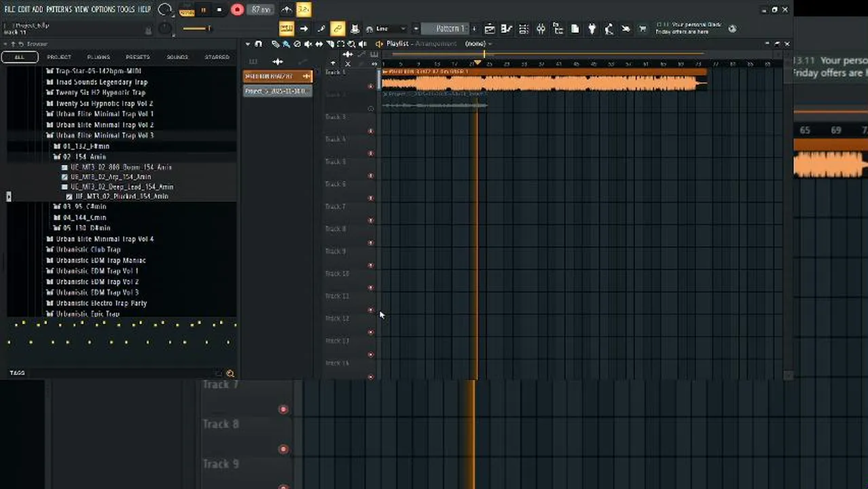Open the Piano roll view icon
868x489 pixels.
coord(506,29)
